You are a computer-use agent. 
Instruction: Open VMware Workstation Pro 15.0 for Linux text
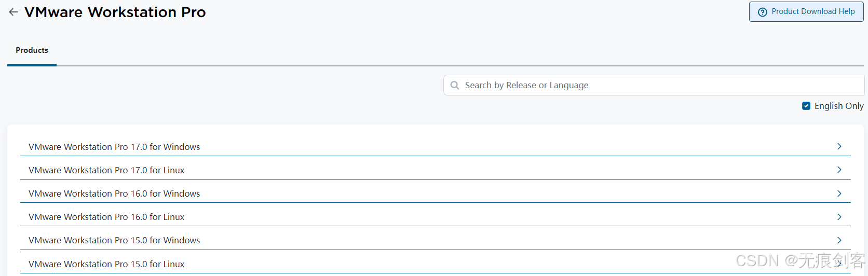106,264
